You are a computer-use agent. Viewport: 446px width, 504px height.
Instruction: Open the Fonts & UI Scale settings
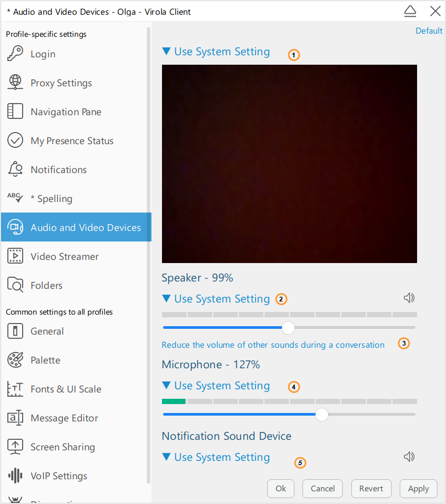coord(16,389)
